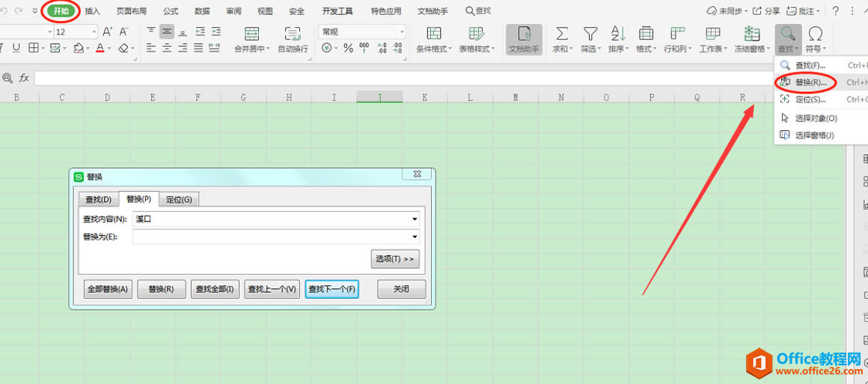Click the thousands separator 000 icon
868x384 pixels.
[364, 48]
